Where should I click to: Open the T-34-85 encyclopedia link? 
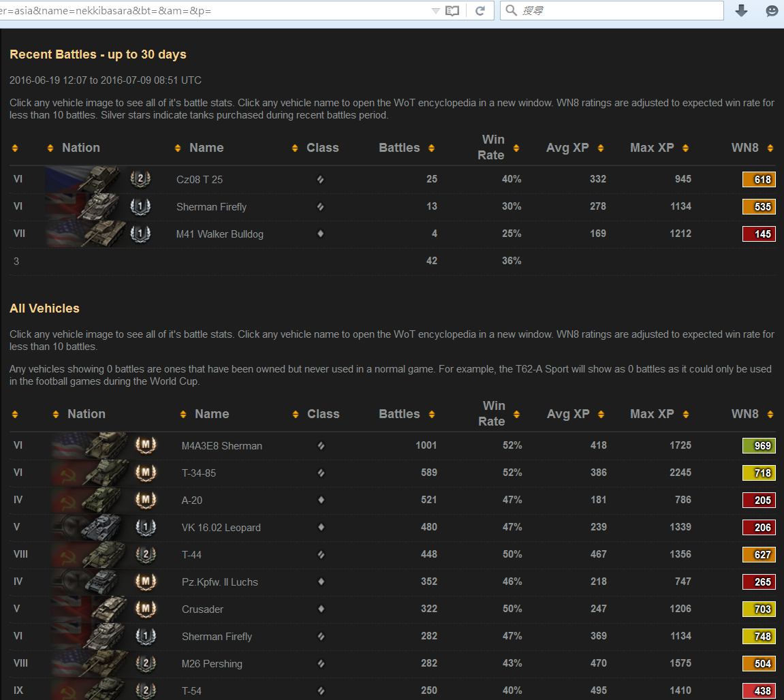pyautogui.click(x=199, y=473)
